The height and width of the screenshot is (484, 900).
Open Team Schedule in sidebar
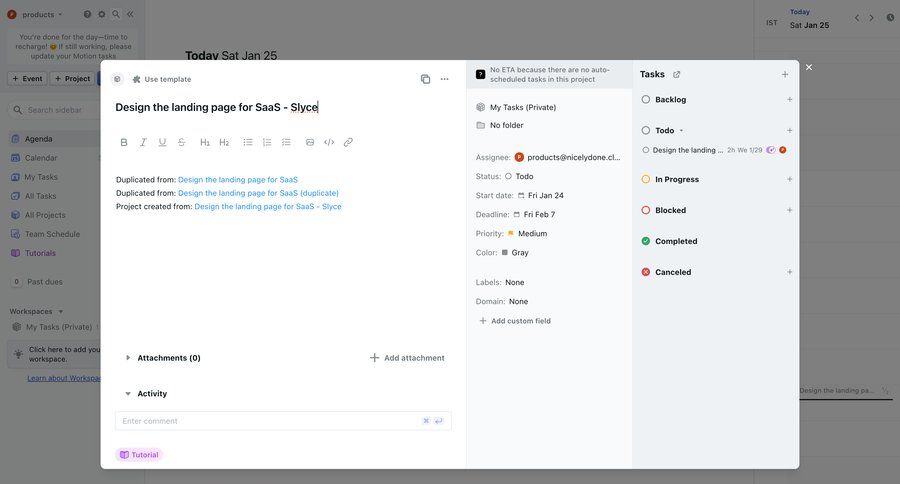pos(52,234)
